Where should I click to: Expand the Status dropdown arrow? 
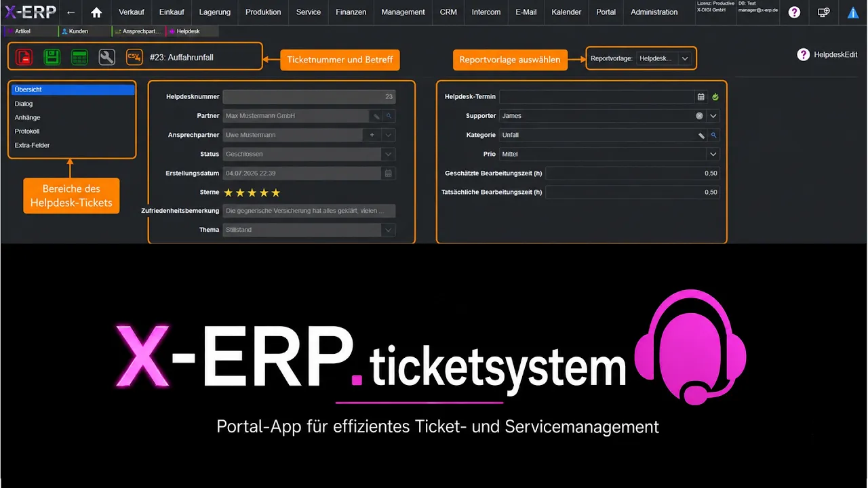(x=389, y=154)
